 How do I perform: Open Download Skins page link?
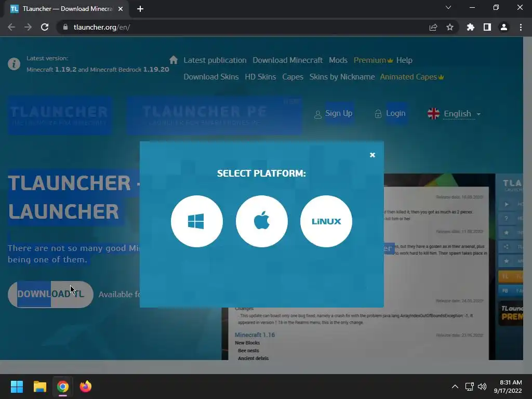[x=211, y=77]
